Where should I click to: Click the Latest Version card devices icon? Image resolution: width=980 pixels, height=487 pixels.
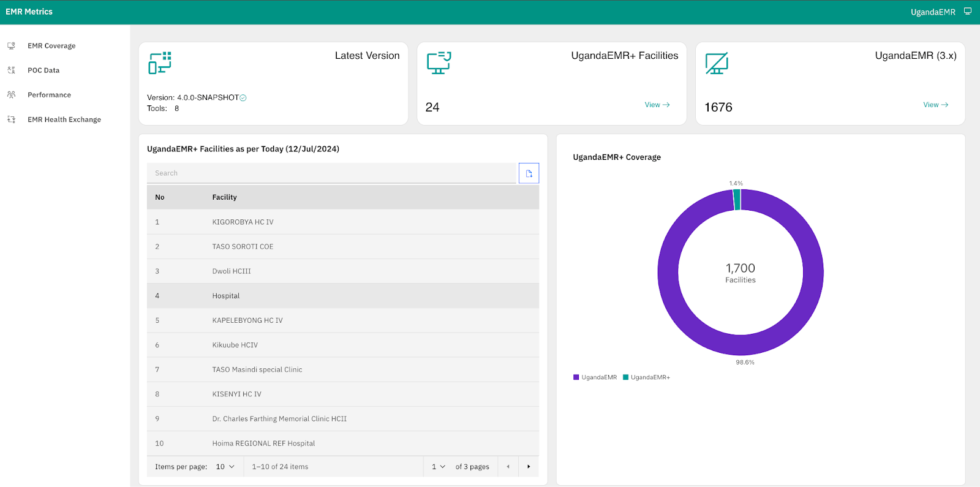(160, 63)
